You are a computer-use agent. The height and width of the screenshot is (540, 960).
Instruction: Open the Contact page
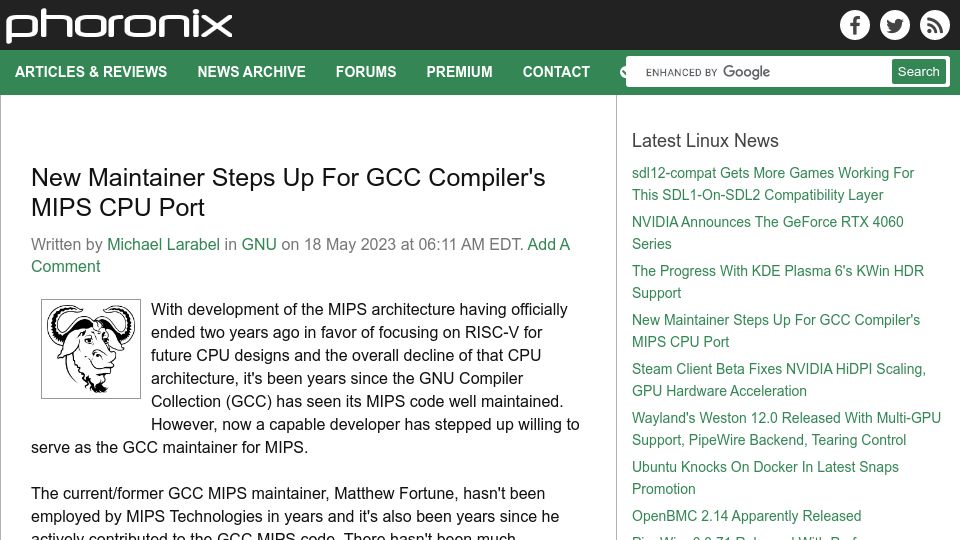pyautogui.click(x=556, y=72)
